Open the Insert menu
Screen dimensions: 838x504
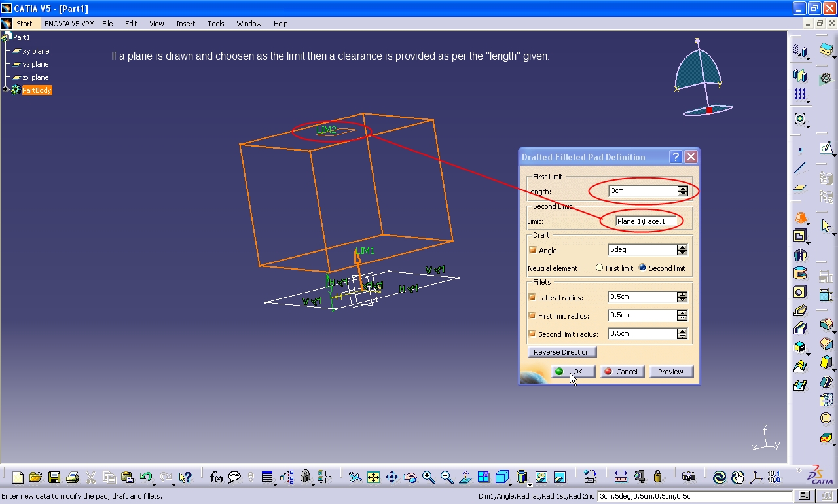point(185,24)
